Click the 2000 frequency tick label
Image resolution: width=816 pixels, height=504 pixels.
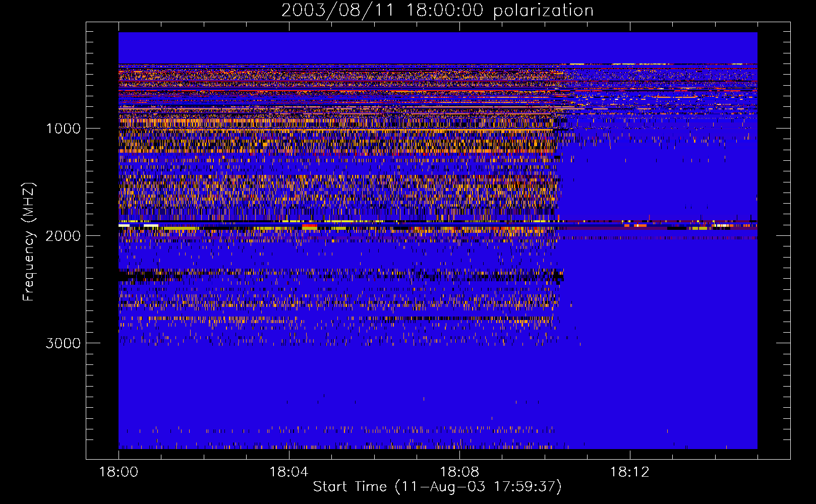tap(63, 236)
